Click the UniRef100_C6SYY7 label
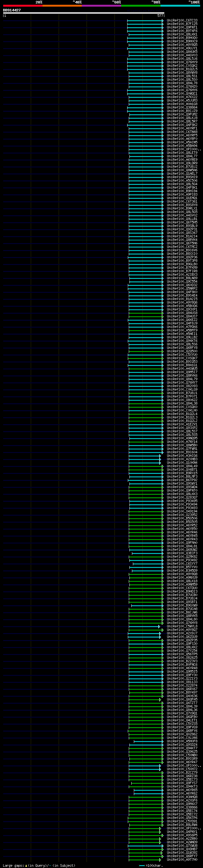Image resolution: width=203 pixels, height=868 pixels. (182, 564)
